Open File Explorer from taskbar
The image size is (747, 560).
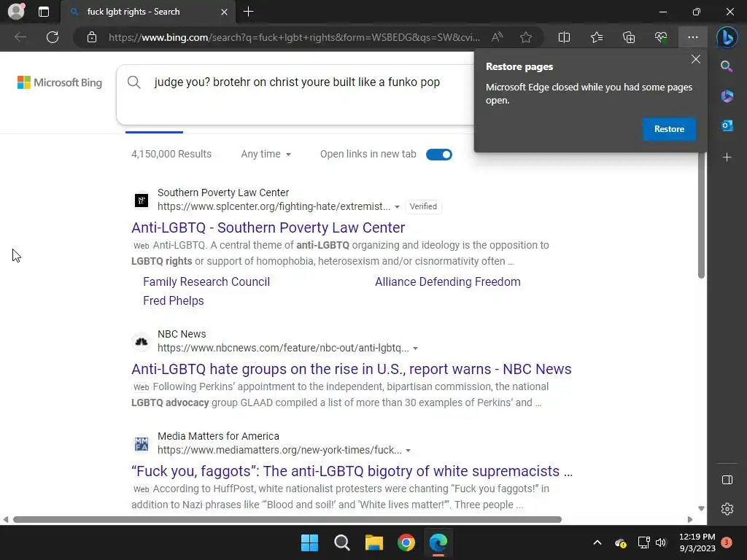[374, 542]
